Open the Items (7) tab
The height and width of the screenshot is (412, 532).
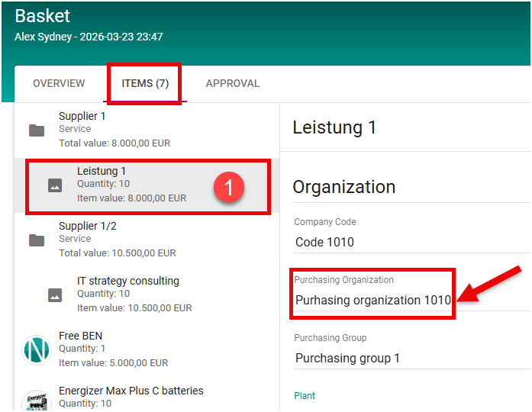(145, 84)
